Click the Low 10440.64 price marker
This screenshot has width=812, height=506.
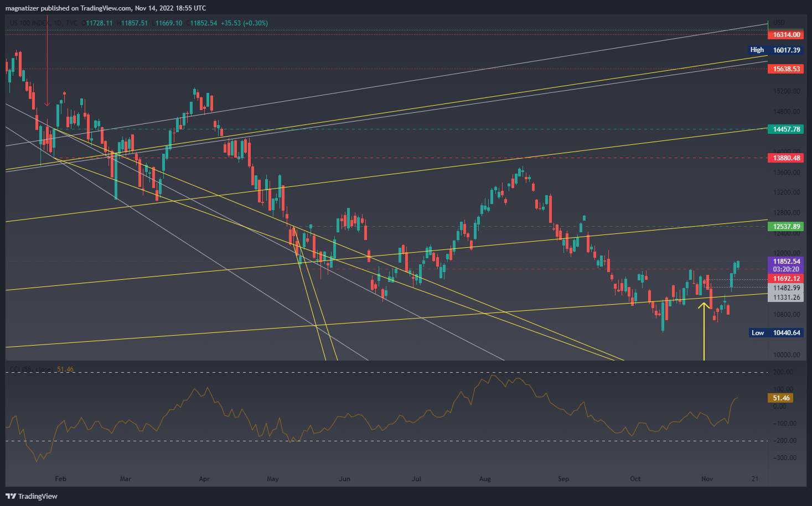775,333
